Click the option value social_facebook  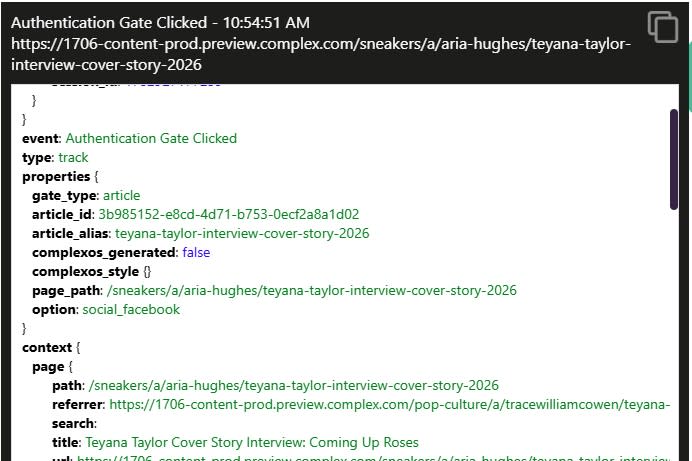pos(131,309)
